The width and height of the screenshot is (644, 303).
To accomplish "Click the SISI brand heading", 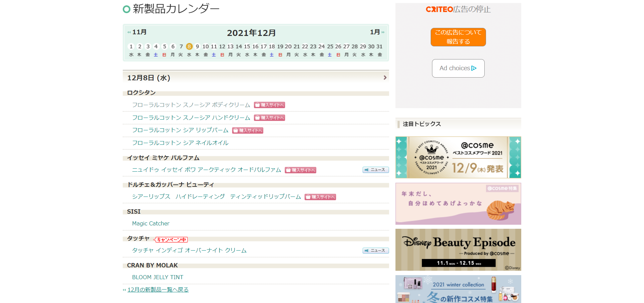I will (133, 211).
